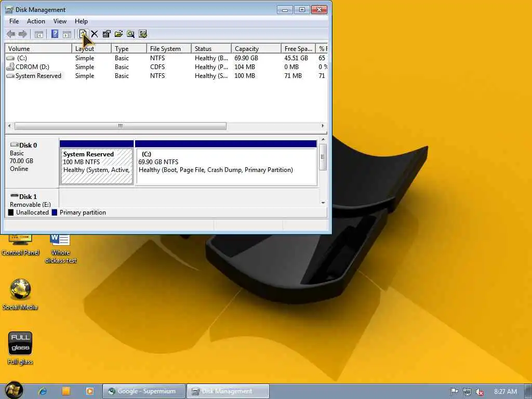Sort by the Type column header

click(x=129, y=48)
